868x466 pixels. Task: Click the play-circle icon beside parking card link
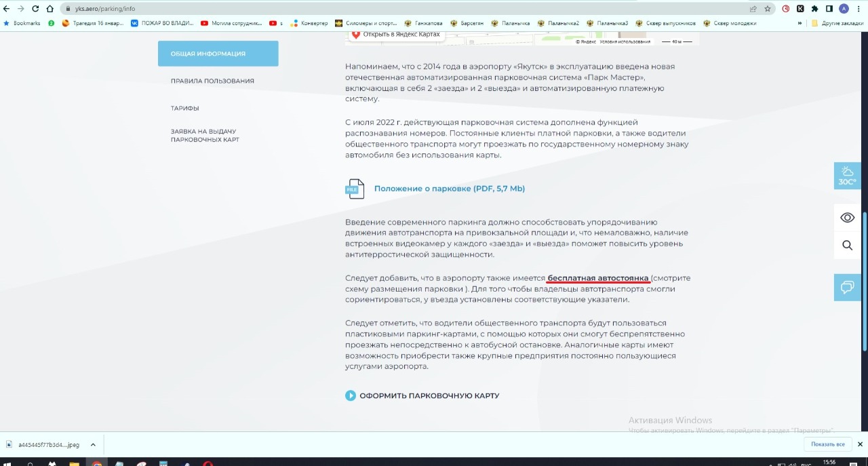coord(351,395)
